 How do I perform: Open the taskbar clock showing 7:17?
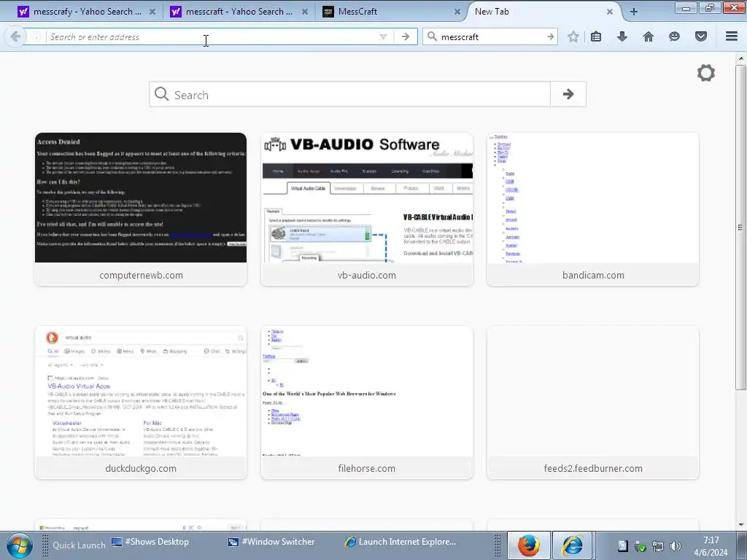point(711,546)
